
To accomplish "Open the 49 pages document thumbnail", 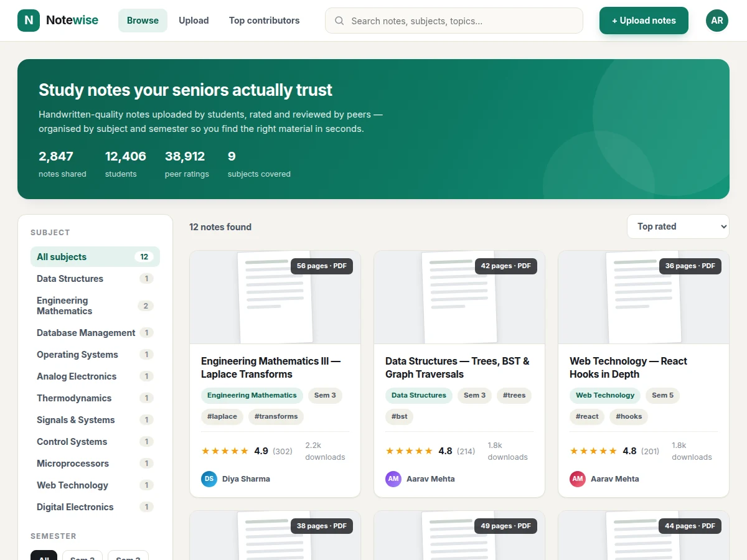I will click(459, 535).
